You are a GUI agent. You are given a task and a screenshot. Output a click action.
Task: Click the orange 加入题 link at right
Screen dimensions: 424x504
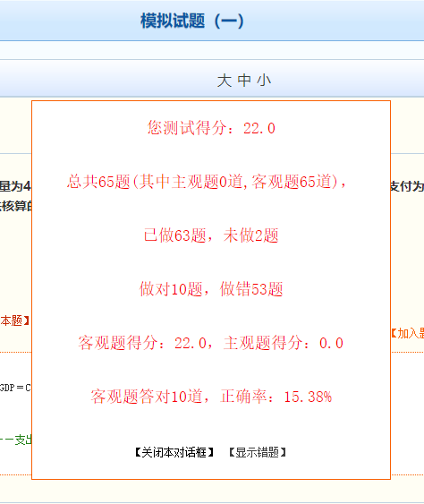click(407, 333)
